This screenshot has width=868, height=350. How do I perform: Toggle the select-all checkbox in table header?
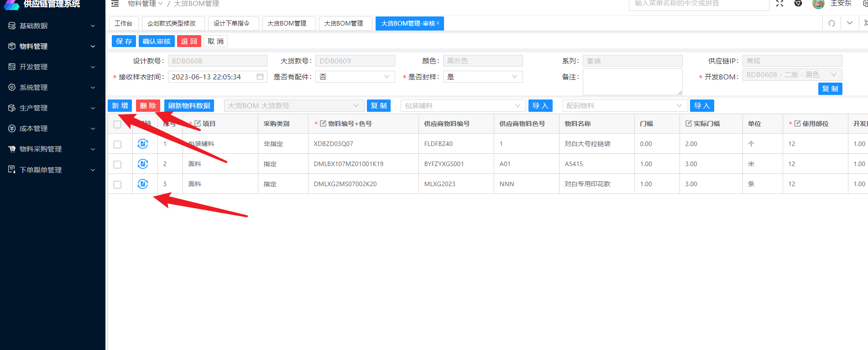117,124
